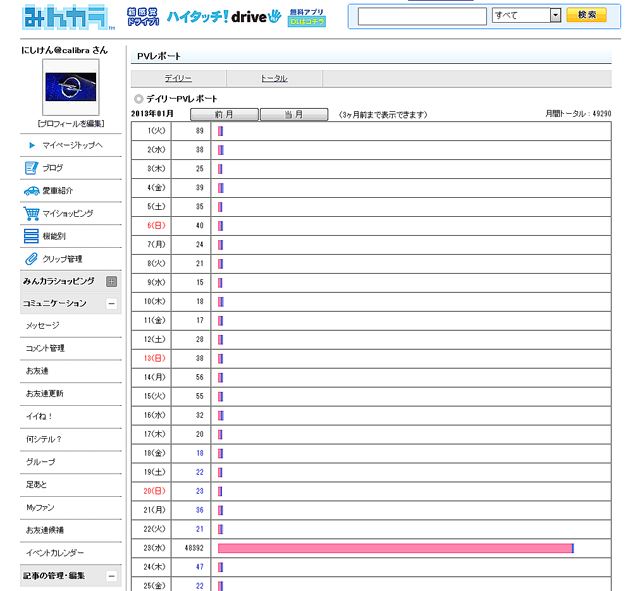Click the 検索 search button
640x591 pixels.
tap(587, 15)
